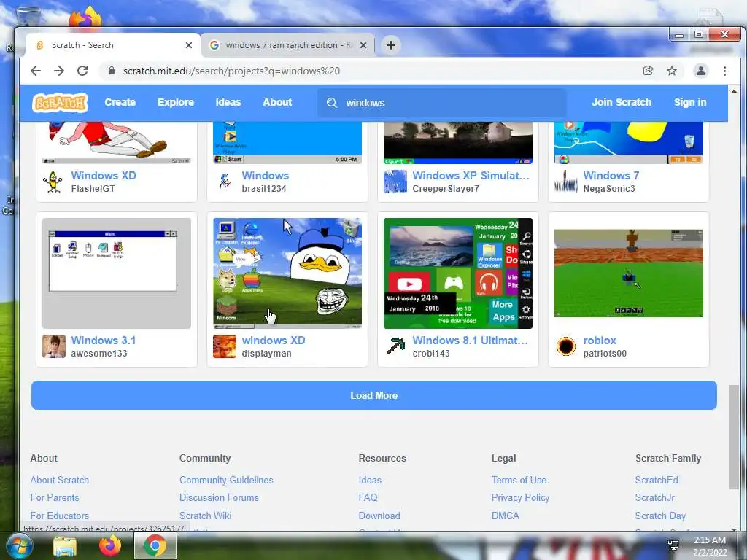Viewport: 747px width, 560px height.
Task: Open the About menu item
Action: (x=277, y=102)
